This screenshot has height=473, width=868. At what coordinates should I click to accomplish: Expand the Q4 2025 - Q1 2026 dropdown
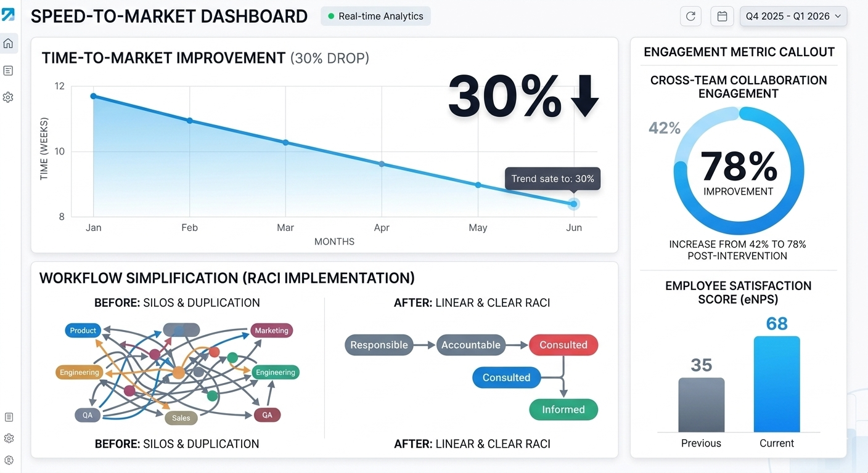tap(793, 17)
